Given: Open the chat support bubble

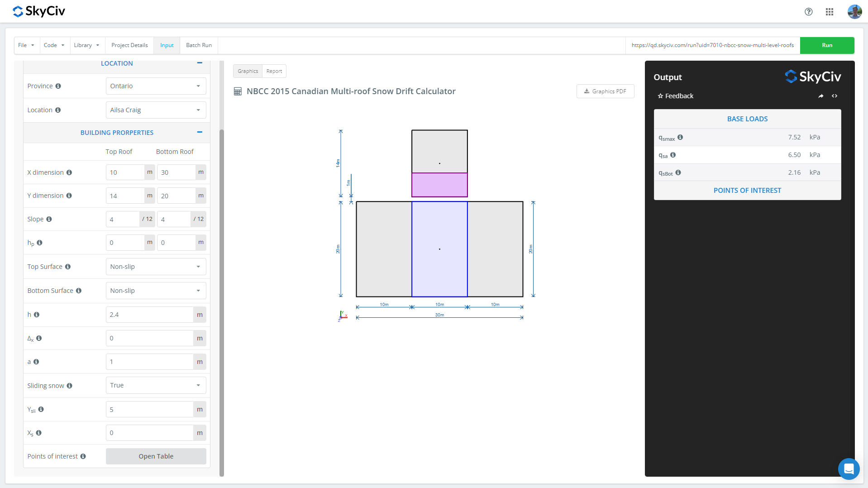Looking at the screenshot, I should click(x=849, y=469).
